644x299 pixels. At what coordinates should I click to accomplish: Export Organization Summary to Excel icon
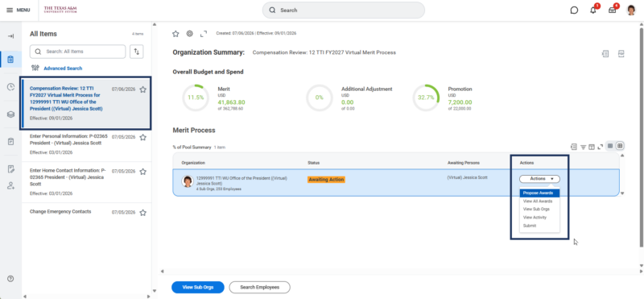(605, 53)
